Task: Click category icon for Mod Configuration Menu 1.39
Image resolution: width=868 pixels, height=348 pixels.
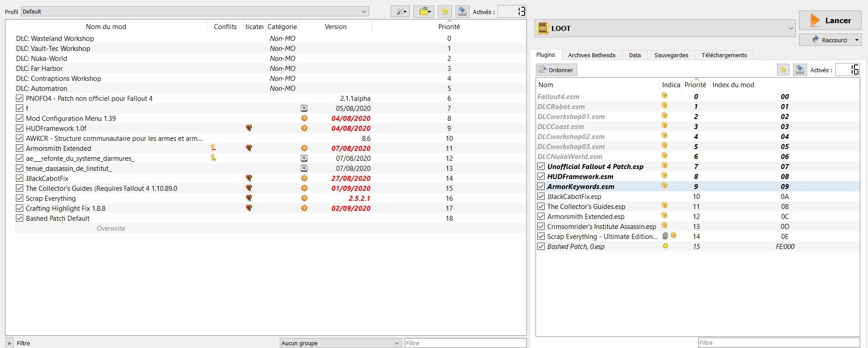Action: pyautogui.click(x=304, y=118)
